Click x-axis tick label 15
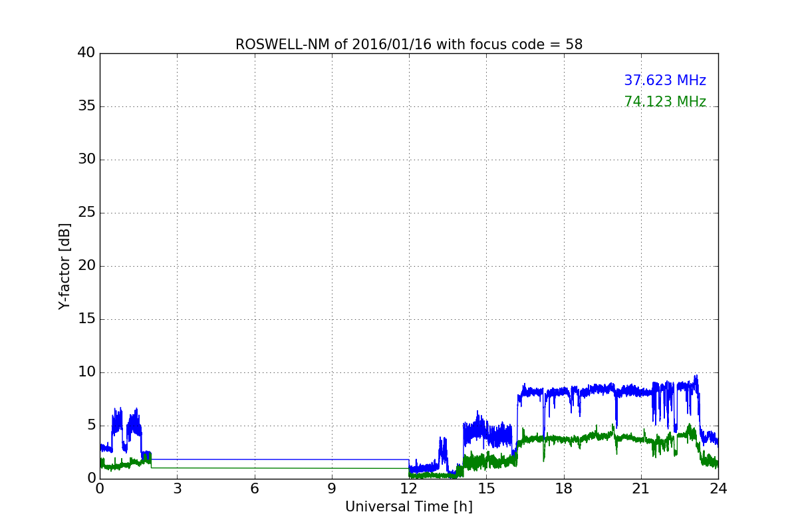The width and height of the screenshot is (798, 532). click(486, 489)
